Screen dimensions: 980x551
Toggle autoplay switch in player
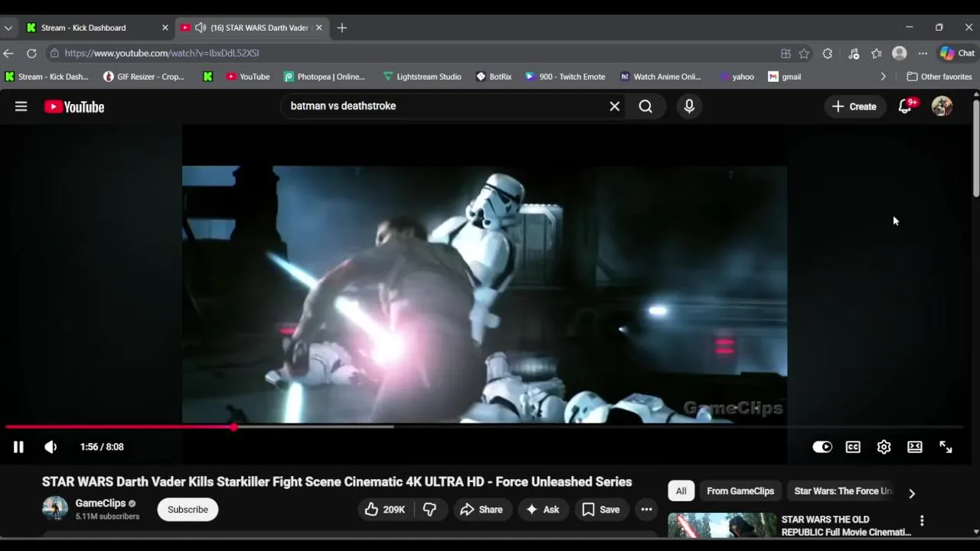pos(822,447)
